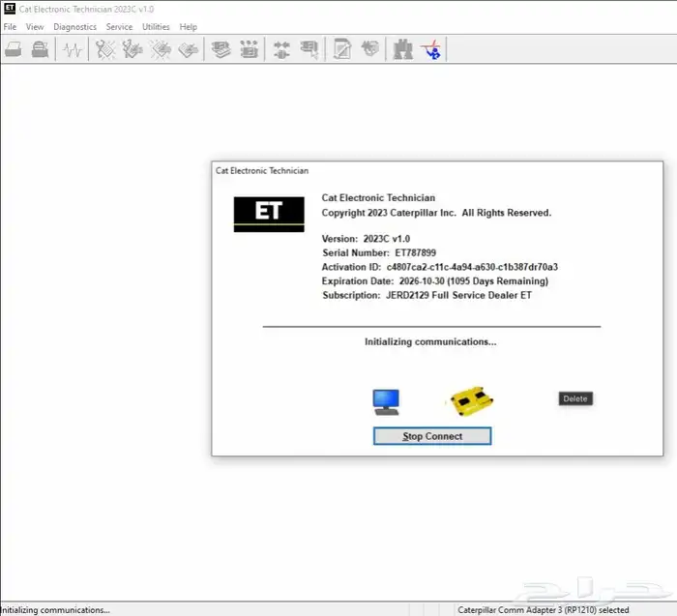Open the Service menu
The width and height of the screenshot is (677, 616).
pos(119,27)
